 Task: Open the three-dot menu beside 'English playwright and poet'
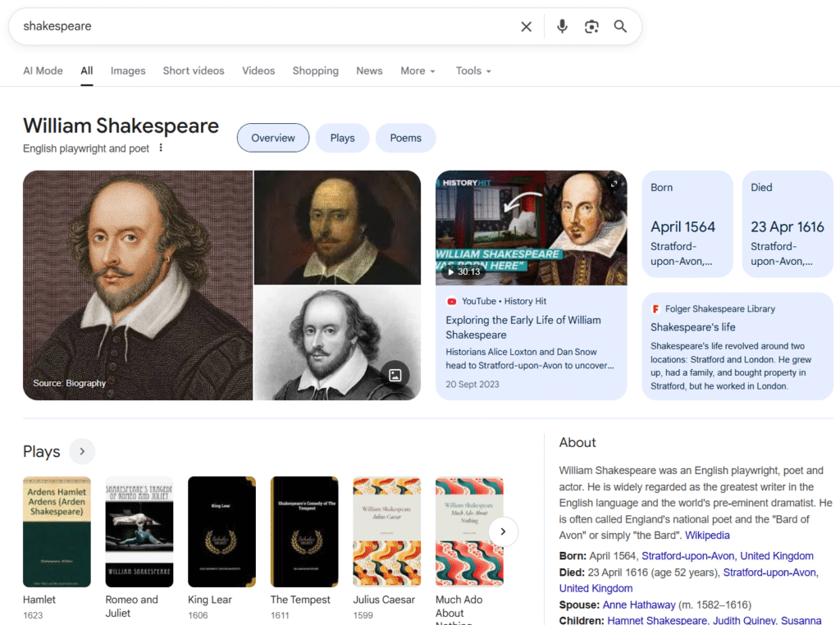coord(161,148)
